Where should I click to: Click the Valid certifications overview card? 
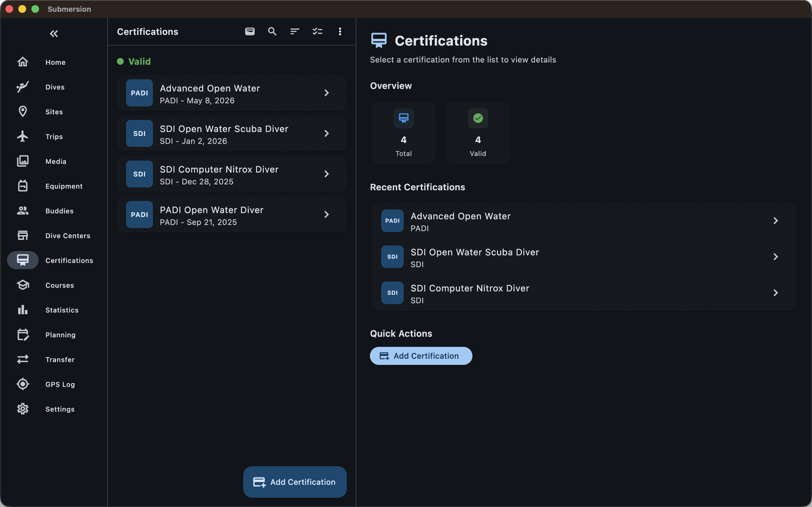478,133
